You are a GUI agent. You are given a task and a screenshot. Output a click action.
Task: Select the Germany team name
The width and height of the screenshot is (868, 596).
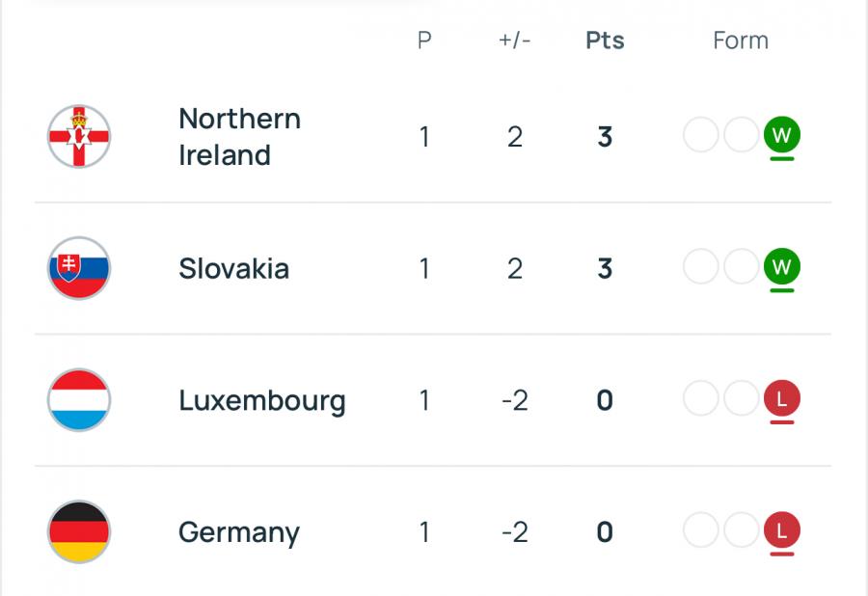coord(239,533)
